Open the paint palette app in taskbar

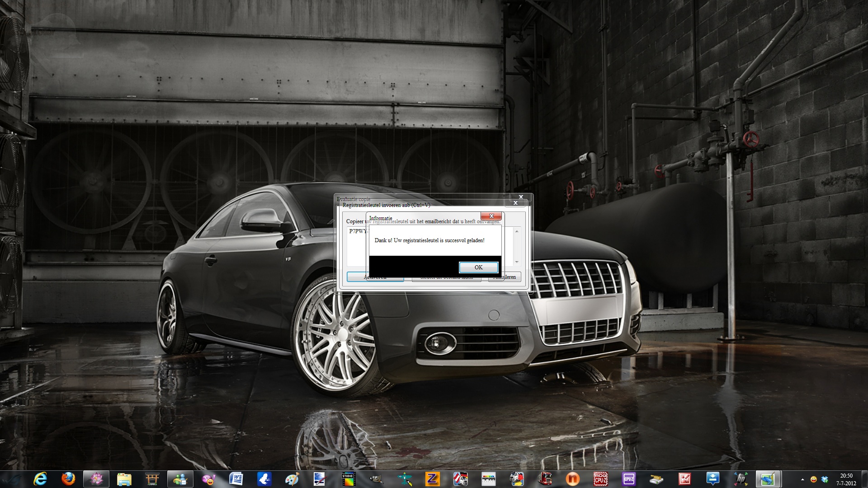[x=292, y=479]
